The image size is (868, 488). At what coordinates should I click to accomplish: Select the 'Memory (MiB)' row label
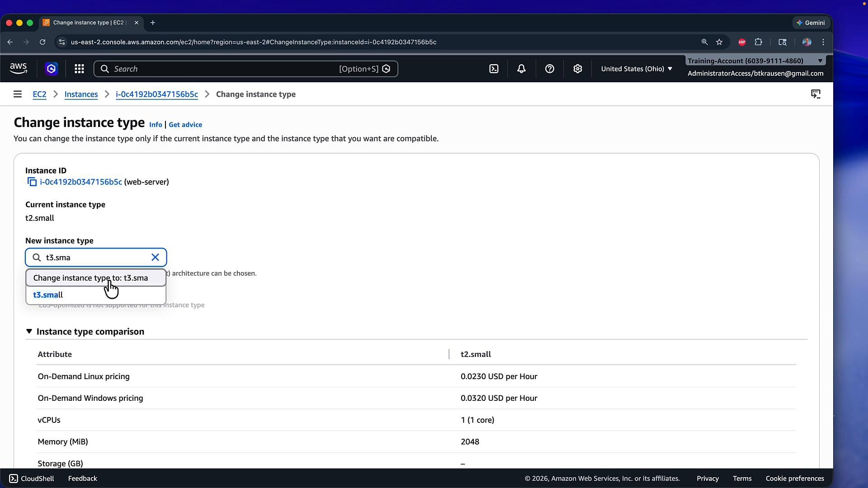pyautogui.click(x=63, y=441)
